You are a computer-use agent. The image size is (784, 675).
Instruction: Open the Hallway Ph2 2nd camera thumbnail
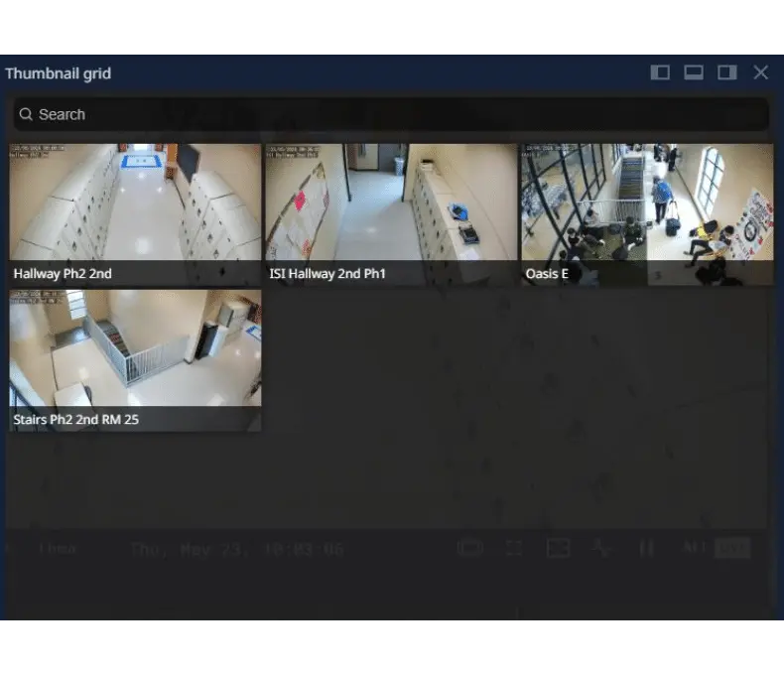(x=135, y=214)
